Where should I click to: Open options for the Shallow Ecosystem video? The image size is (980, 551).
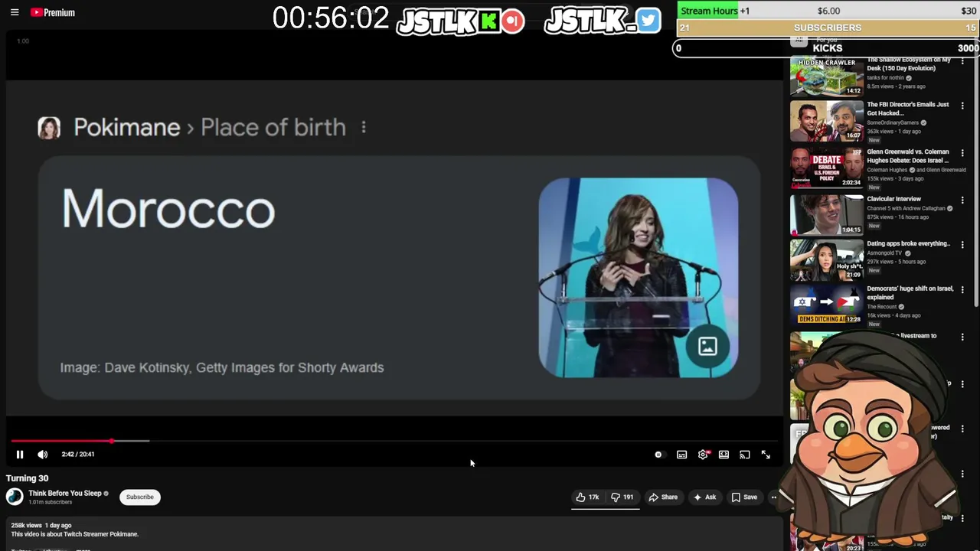962,61
